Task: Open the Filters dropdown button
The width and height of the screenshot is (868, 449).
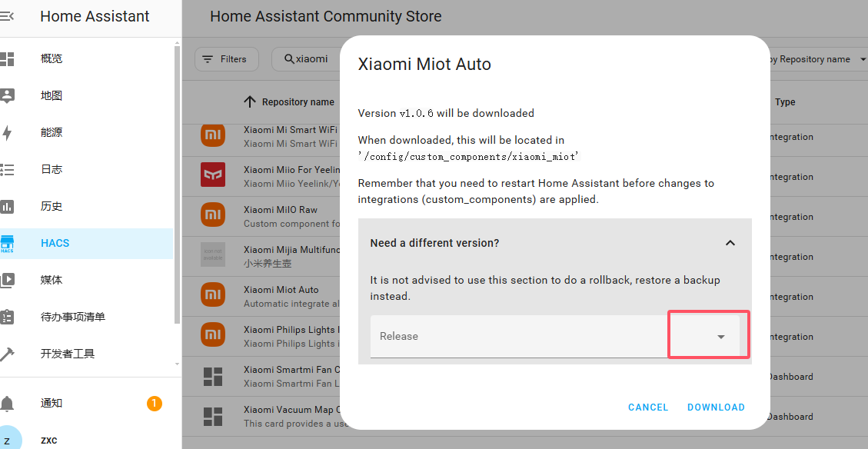Action: [226, 59]
